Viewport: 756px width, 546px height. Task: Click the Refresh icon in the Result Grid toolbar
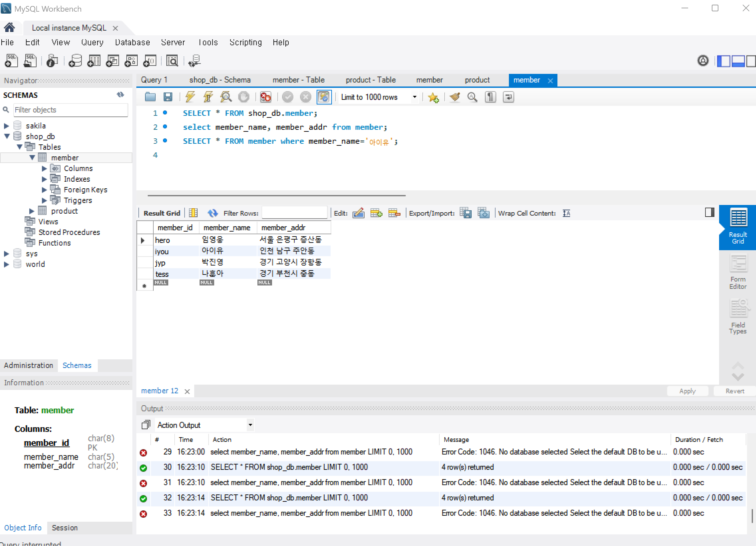[x=212, y=213]
